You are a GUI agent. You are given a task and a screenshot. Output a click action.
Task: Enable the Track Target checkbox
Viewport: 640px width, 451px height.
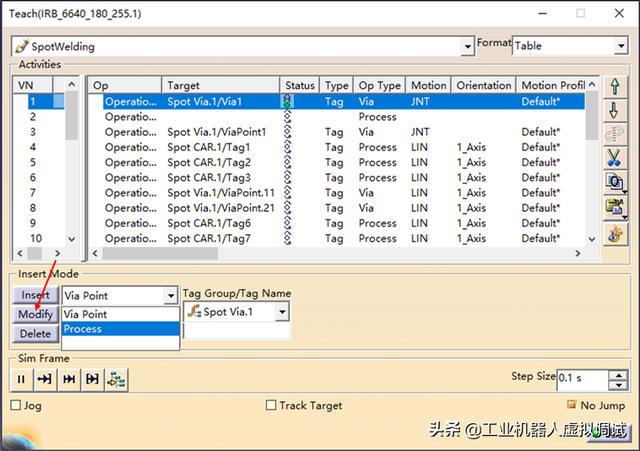point(271,405)
